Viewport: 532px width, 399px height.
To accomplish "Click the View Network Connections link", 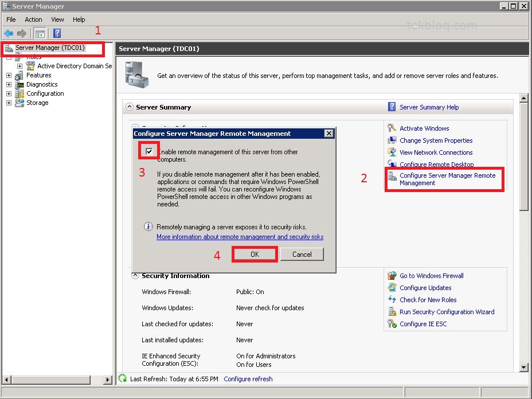I will pyautogui.click(x=436, y=152).
